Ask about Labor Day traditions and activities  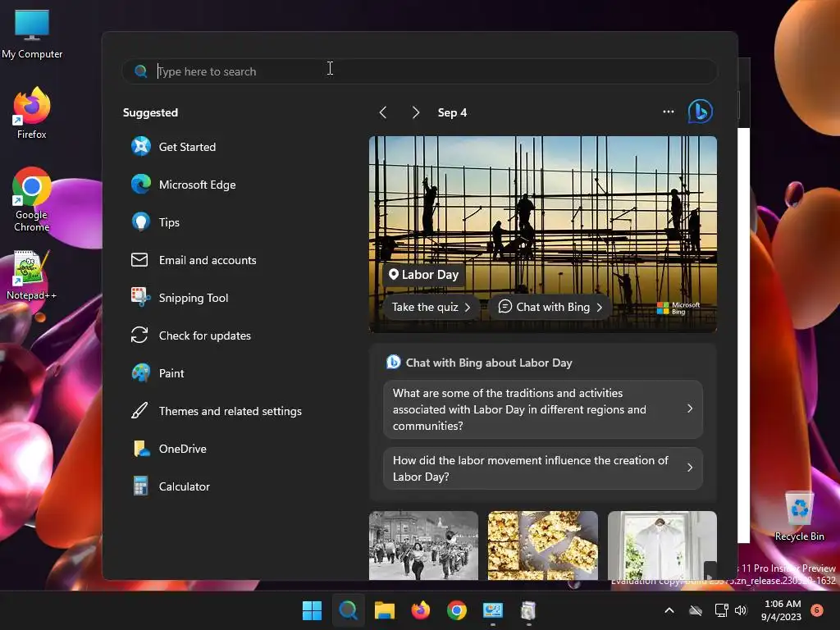pyautogui.click(x=543, y=409)
